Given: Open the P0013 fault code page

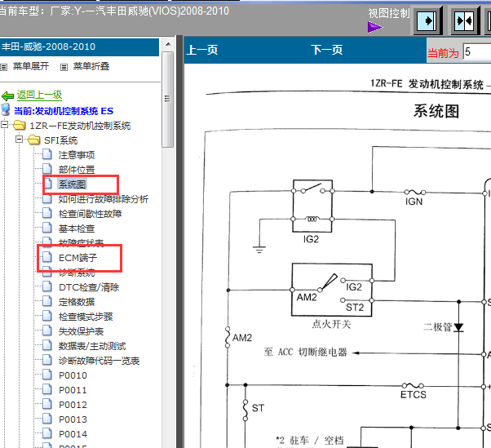Looking at the screenshot, I should pos(73,419).
